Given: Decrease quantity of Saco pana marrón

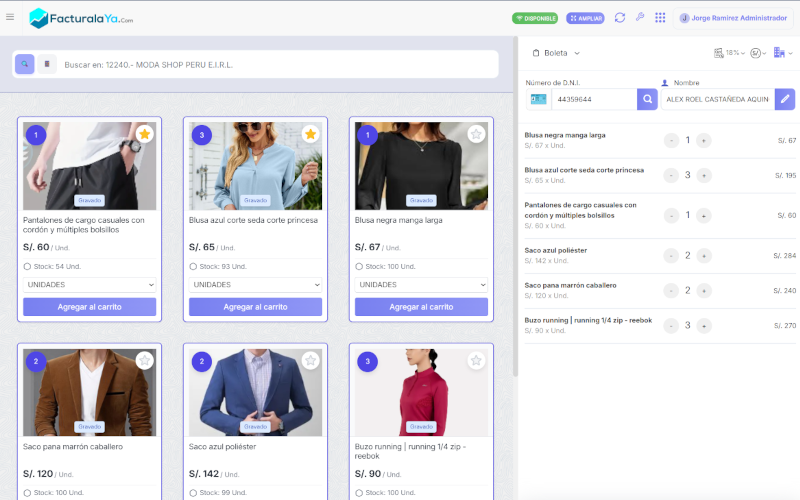Looking at the screenshot, I should click(671, 291).
